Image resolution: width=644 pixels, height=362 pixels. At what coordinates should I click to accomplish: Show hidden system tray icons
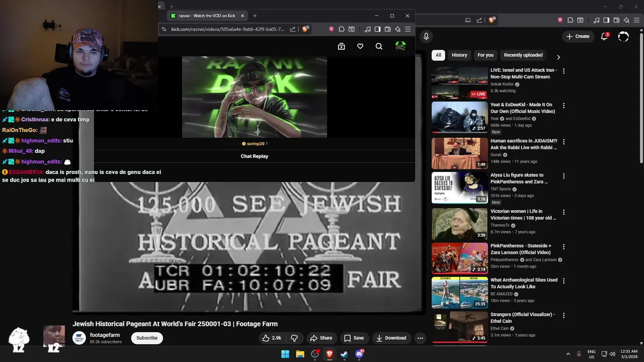tap(568, 354)
